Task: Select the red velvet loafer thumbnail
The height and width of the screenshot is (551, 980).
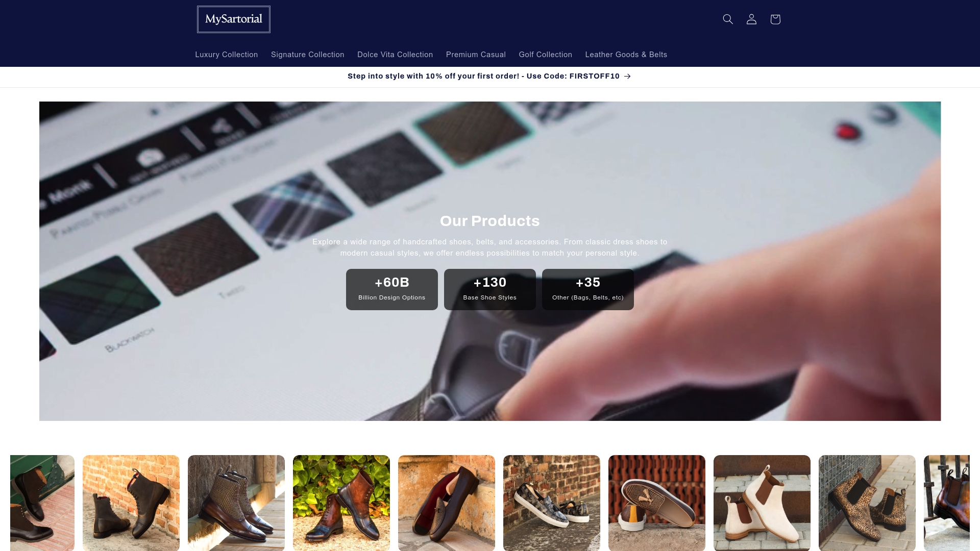Action: (446, 503)
